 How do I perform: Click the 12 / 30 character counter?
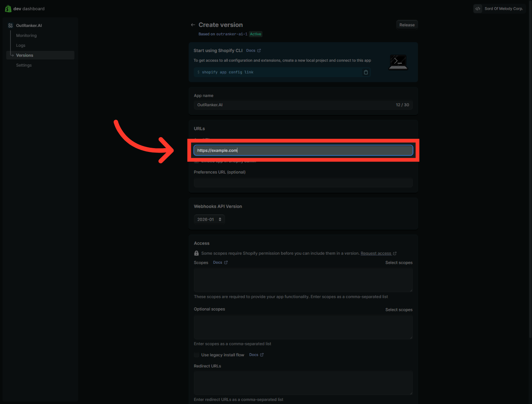[402, 105]
